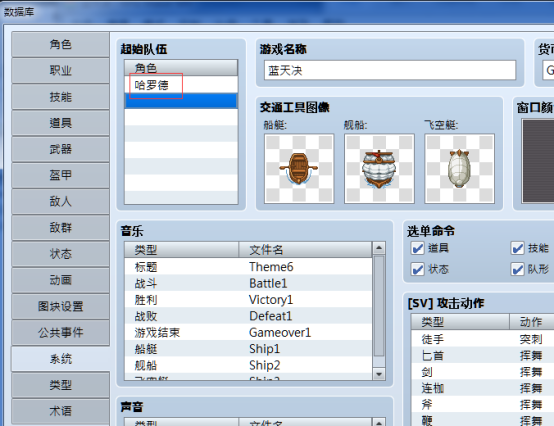Screen dimensions: 554x426
Task: Click the 游戏名称 field containing 蓝天决
Action: pos(390,70)
